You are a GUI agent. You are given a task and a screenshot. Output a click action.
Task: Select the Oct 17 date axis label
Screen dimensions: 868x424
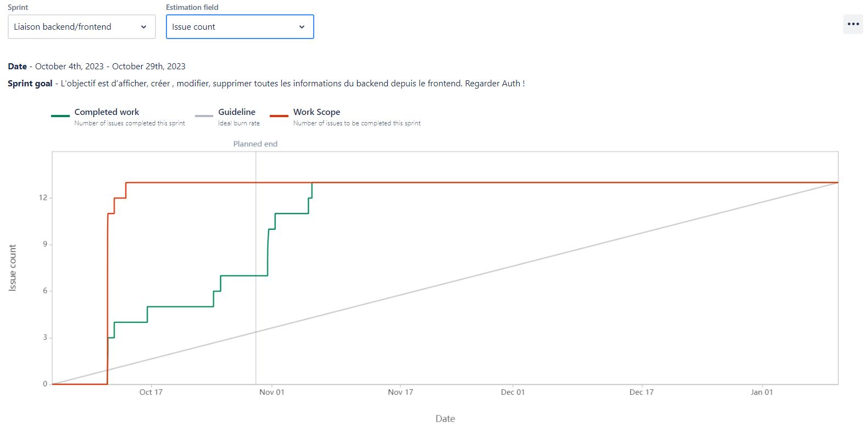(151, 392)
